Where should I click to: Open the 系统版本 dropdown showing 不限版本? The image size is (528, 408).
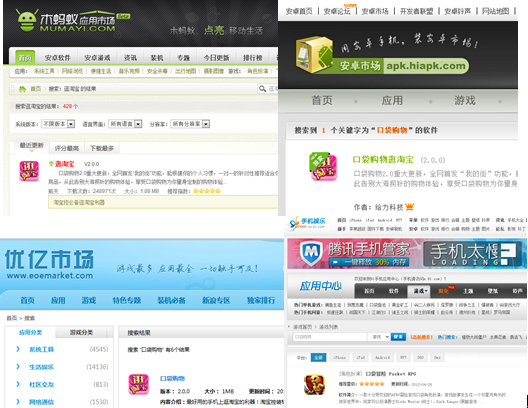58,124
